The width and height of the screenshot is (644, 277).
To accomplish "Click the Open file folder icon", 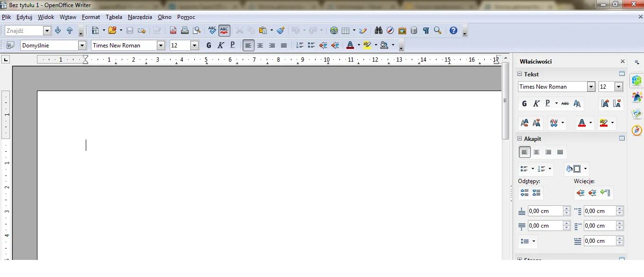I will click(x=112, y=30).
